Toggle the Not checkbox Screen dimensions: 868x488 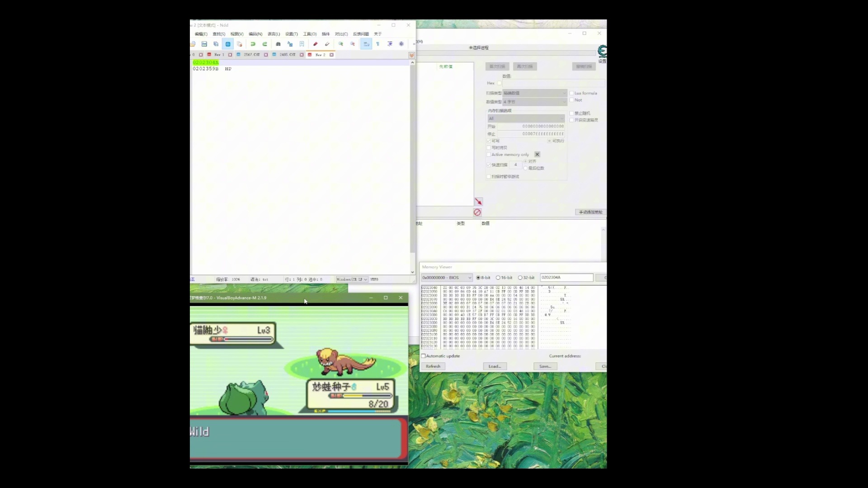pyautogui.click(x=571, y=100)
